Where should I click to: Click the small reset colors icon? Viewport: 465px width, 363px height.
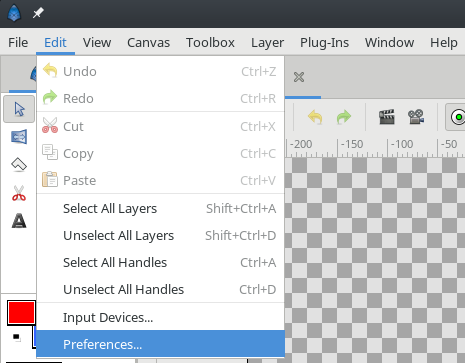(16, 337)
